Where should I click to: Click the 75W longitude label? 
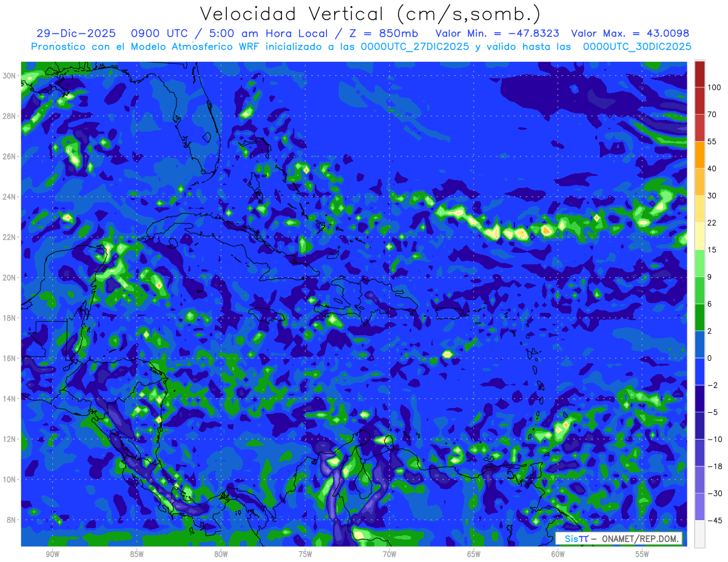coord(305,554)
